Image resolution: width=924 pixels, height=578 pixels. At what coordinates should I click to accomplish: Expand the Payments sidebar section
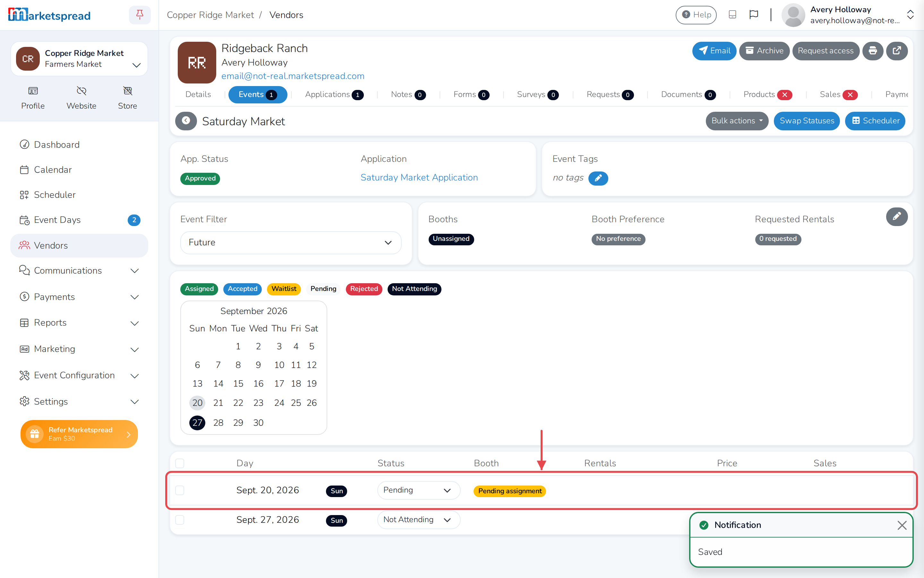click(x=79, y=297)
